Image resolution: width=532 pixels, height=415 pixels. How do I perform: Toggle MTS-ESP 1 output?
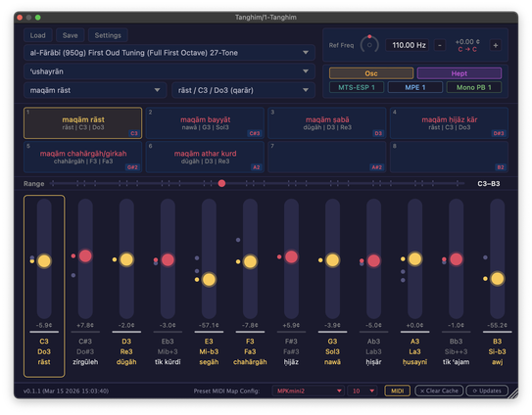[x=357, y=87]
